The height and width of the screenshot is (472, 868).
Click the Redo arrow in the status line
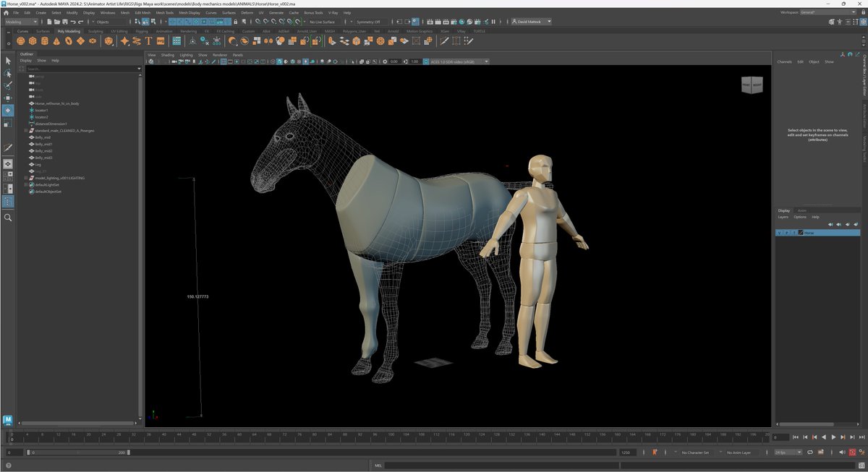(x=81, y=22)
